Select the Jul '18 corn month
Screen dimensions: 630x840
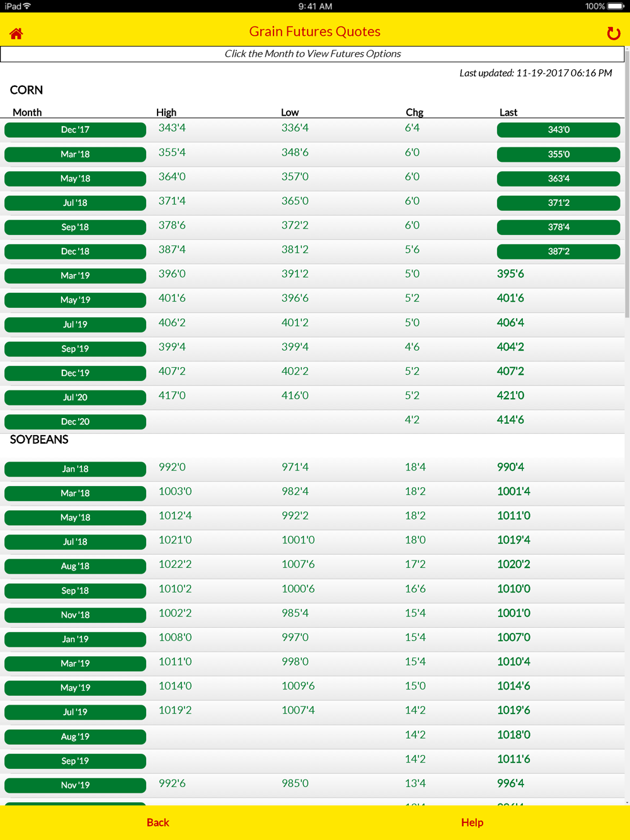[75, 203]
